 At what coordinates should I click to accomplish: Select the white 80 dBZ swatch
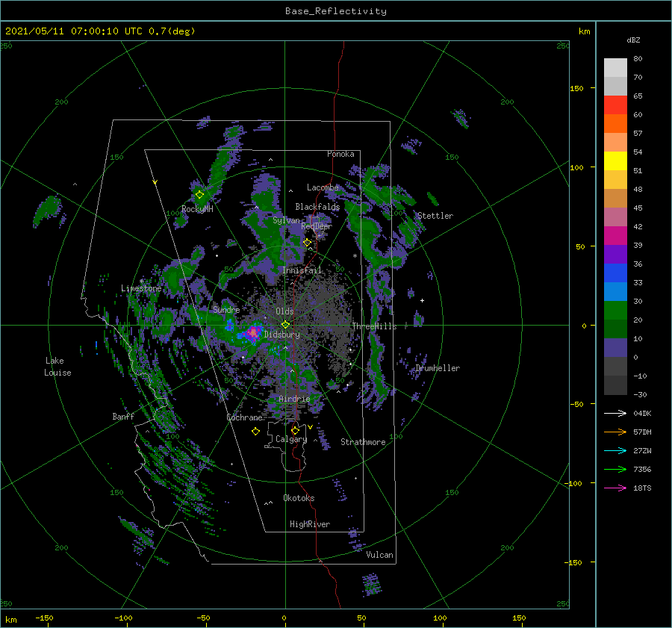[x=615, y=67]
